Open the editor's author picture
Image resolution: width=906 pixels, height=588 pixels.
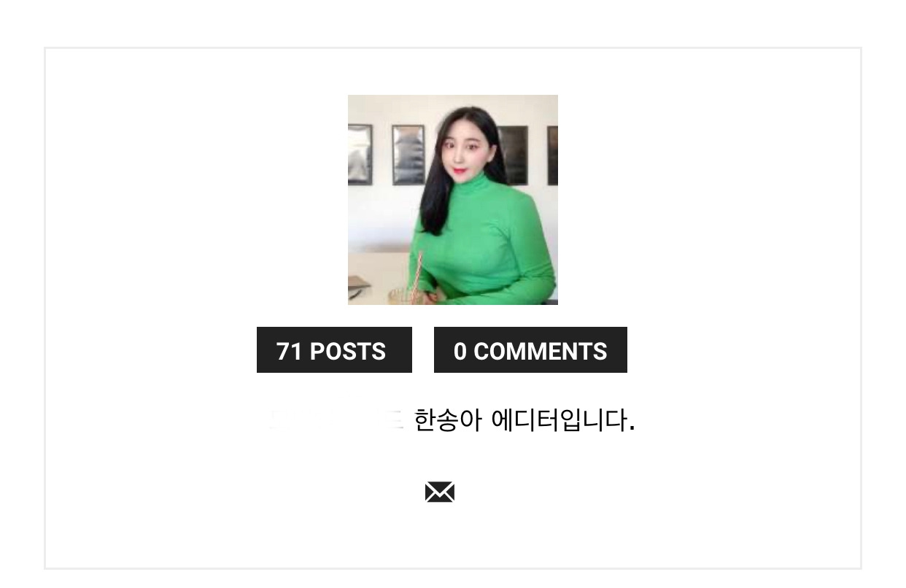tap(453, 200)
